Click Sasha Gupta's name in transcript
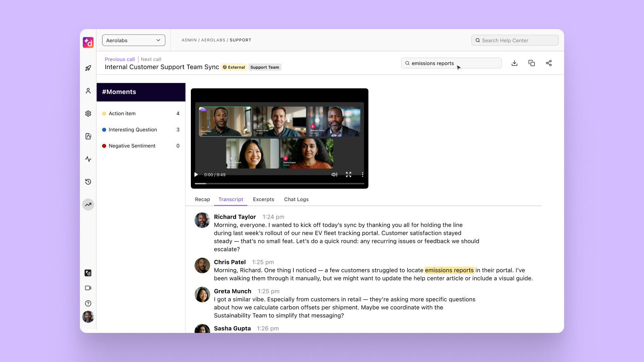644x362 pixels. point(232,328)
